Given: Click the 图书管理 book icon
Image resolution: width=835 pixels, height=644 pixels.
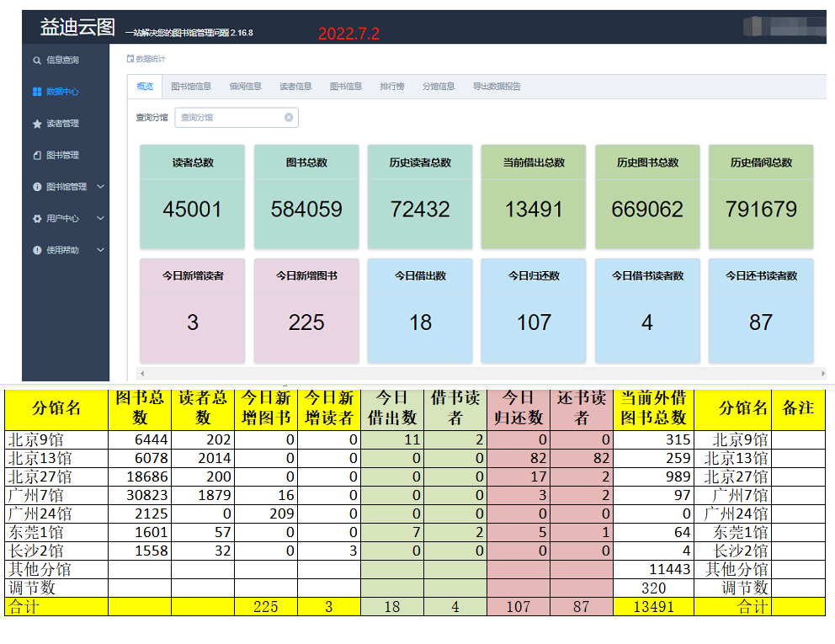Looking at the screenshot, I should coord(37,156).
